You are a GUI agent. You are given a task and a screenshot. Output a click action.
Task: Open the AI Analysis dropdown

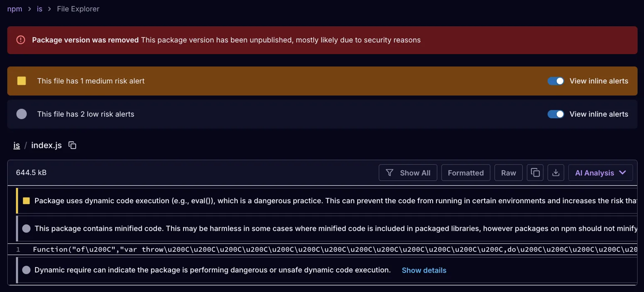pyautogui.click(x=600, y=173)
